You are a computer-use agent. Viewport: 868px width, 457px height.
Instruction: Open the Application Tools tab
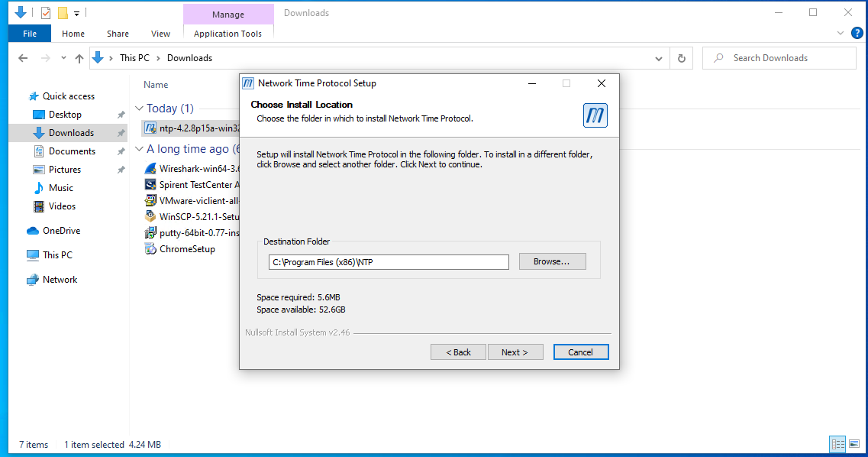(227, 34)
